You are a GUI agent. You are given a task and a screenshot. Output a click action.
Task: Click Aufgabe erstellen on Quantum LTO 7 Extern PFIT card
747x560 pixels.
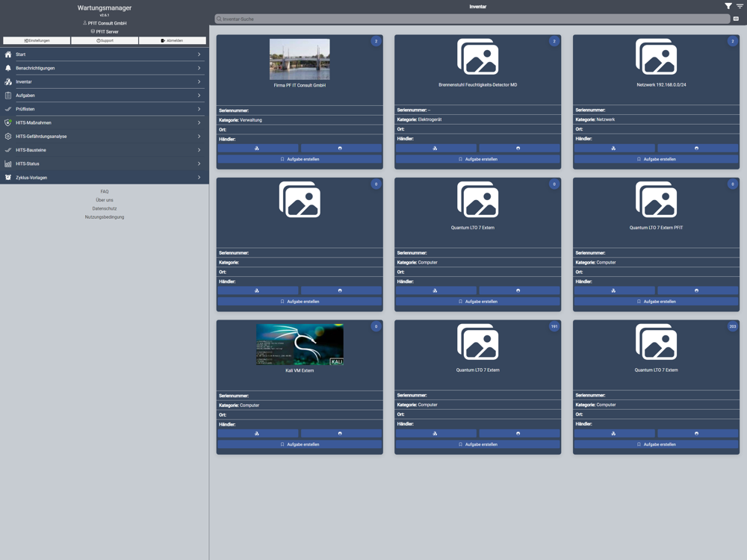tap(657, 302)
